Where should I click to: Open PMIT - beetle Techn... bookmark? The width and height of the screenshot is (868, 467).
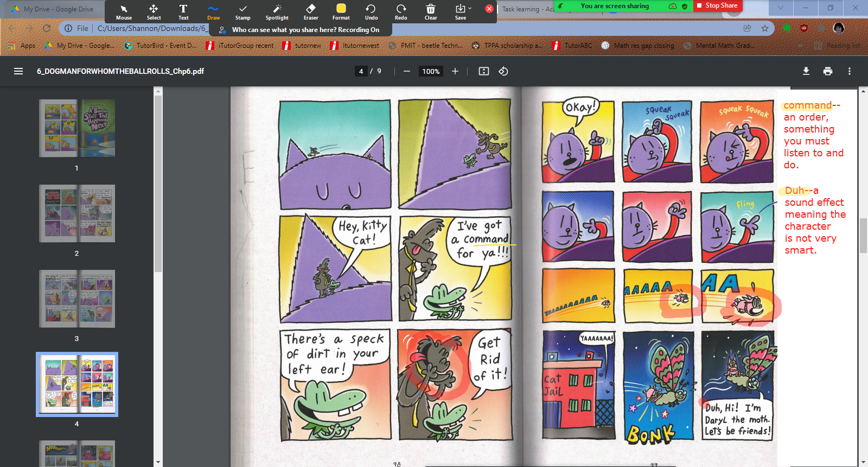(x=426, y=46)
